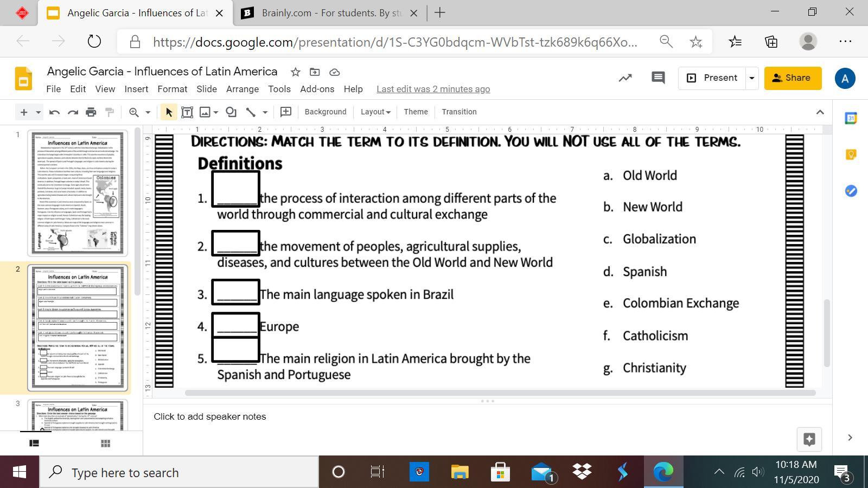Open the Insert menu

(136, 89)
